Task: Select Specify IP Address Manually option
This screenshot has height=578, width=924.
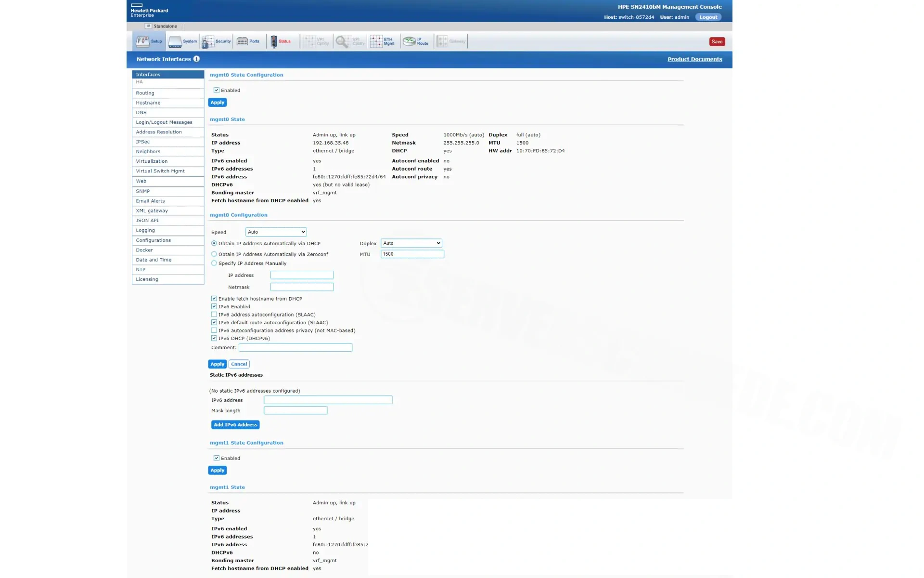Action: [x=214, y=263]
